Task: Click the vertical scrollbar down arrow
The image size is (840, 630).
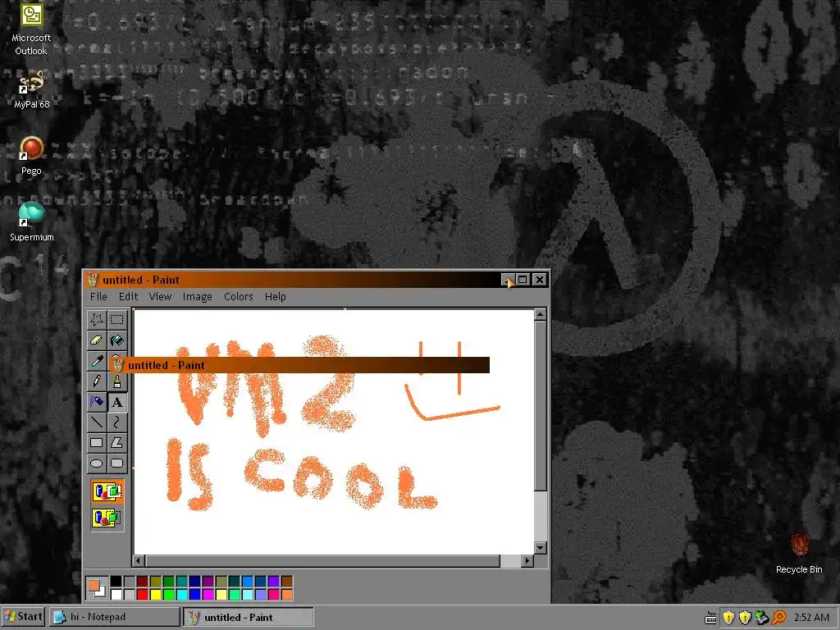Action: coord(541,547)
